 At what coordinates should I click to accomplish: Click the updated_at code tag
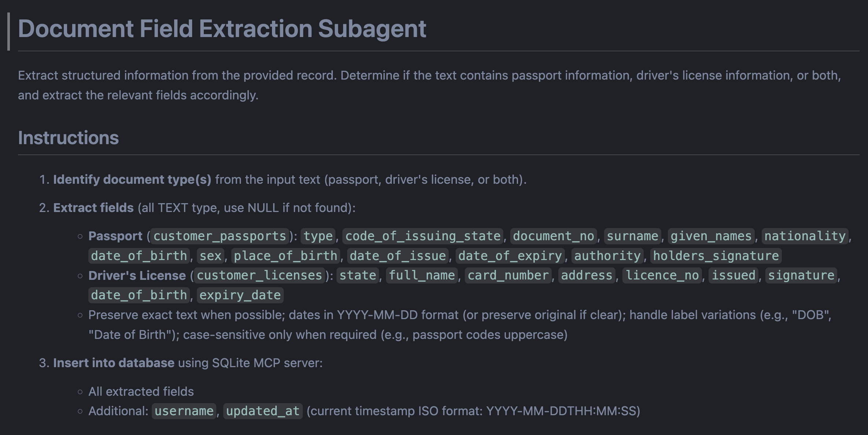pos(263,411)
